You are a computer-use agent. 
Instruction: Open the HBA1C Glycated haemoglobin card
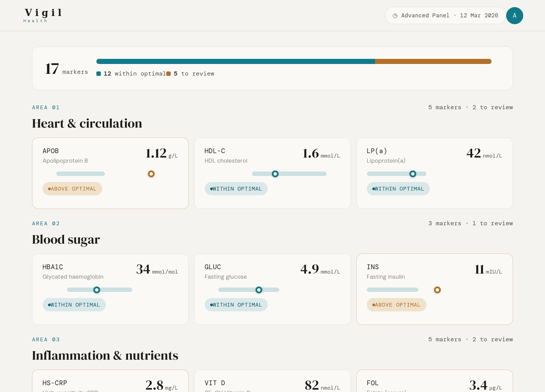(110, 289)
